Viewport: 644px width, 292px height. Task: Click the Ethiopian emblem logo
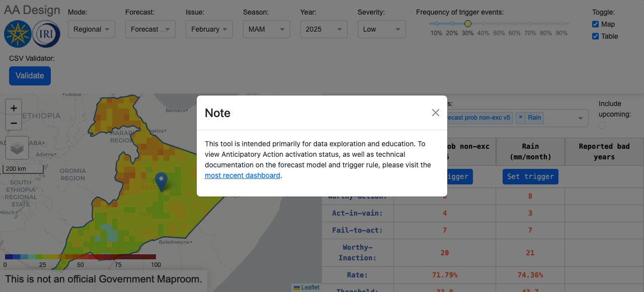point(18,34)
